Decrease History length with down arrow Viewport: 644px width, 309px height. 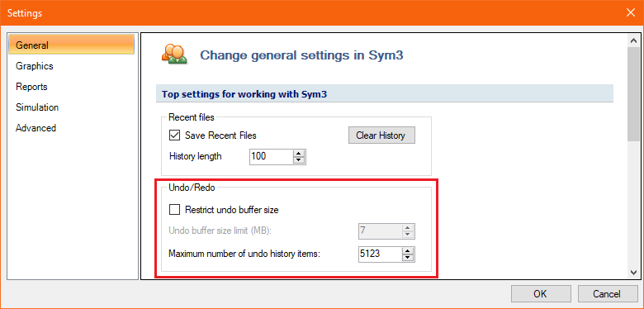click(x=300, y=160)
